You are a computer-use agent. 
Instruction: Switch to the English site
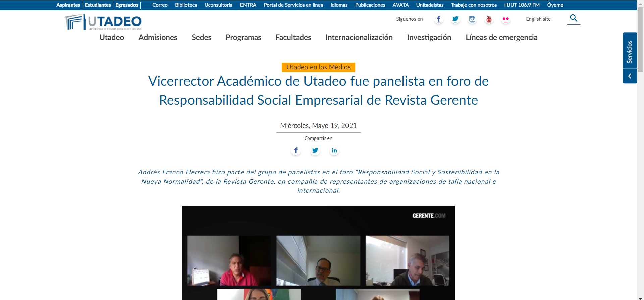[x=538, y=19]
